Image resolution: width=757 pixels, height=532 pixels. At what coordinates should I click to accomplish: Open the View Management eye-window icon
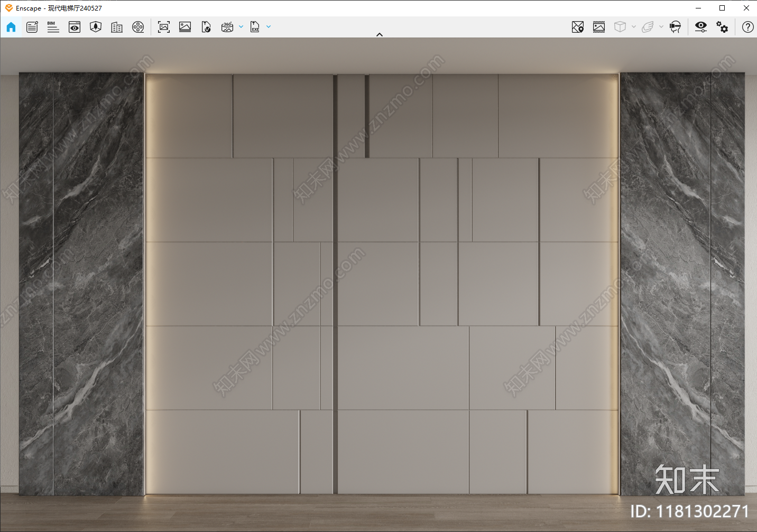pos(75,27)
